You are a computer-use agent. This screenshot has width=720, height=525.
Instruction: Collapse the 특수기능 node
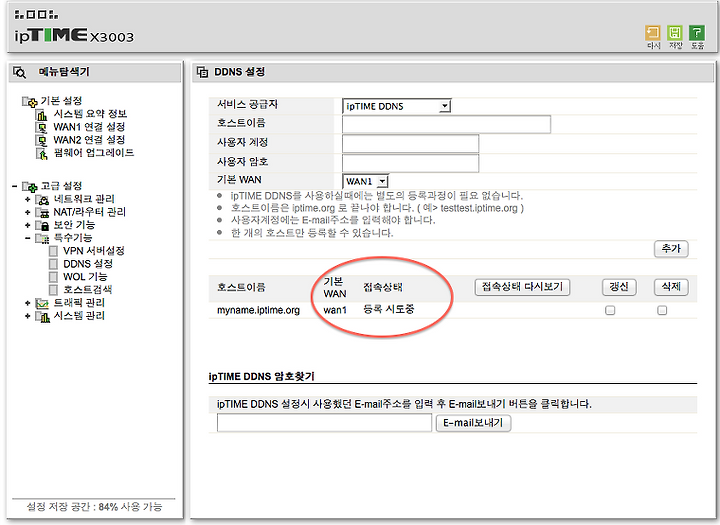(28, 238)
